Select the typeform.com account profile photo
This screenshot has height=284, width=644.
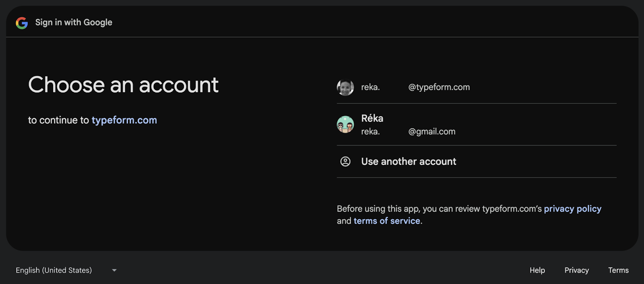(345, 87)
